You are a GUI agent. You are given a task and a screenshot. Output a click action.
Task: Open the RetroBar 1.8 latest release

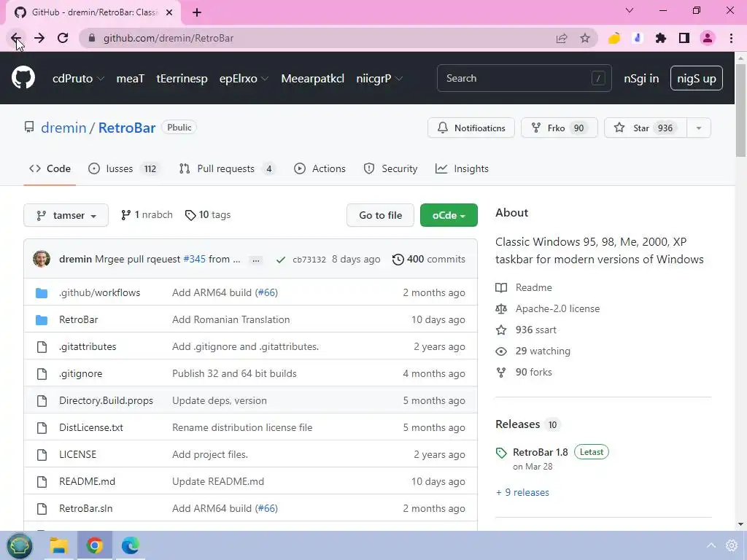[x=541, y=452]
